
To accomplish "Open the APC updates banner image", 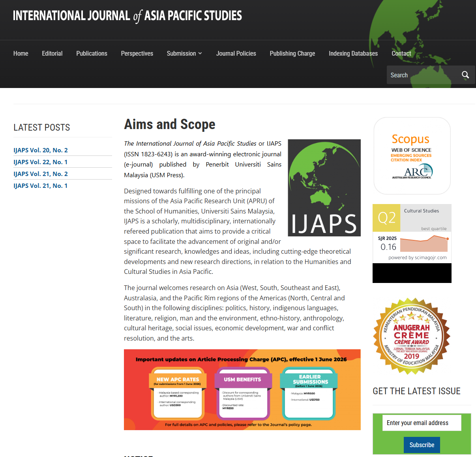I will point(242,390).
